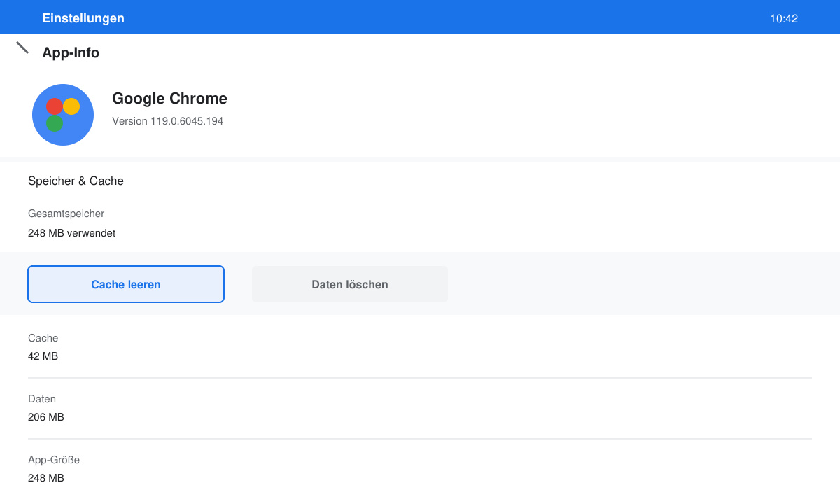840x504 pixels.
Task: Select the Google Chrome app name
Action: point(169,99)
